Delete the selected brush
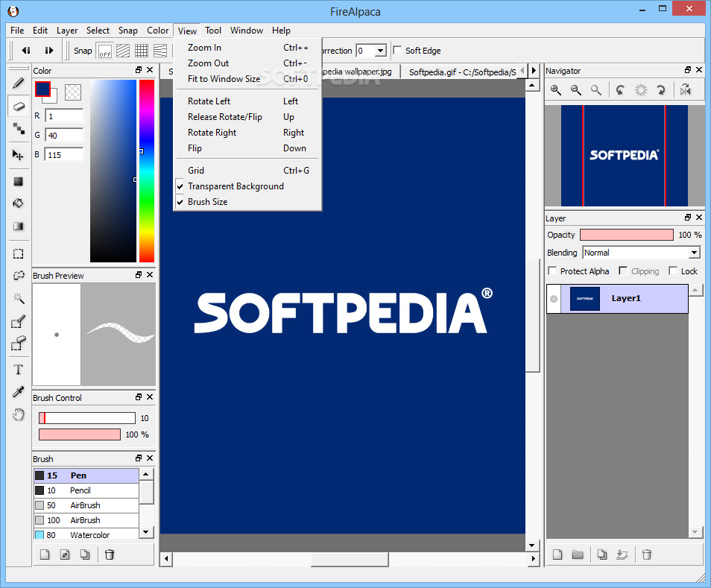 point(110,554)
